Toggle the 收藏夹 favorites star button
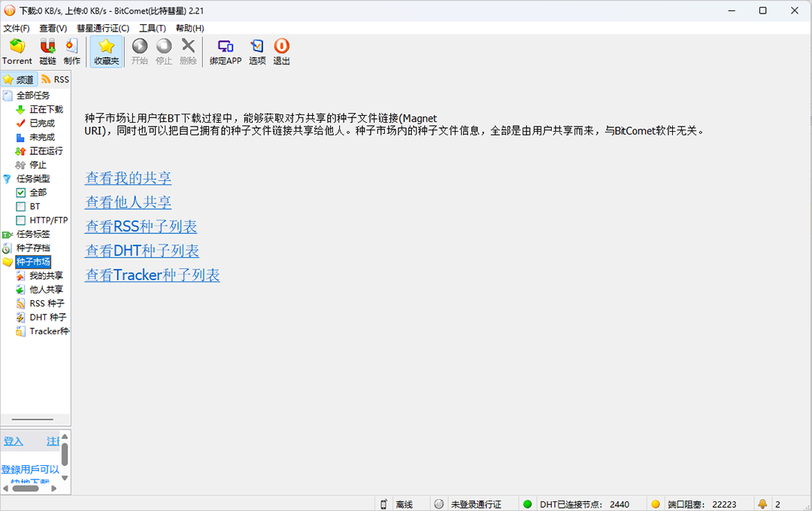 coord(106,51)
